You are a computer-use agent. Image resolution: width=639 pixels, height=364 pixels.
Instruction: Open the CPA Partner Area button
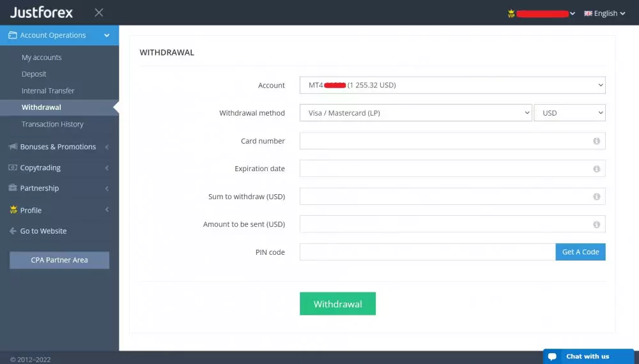[x=59, y=260]
